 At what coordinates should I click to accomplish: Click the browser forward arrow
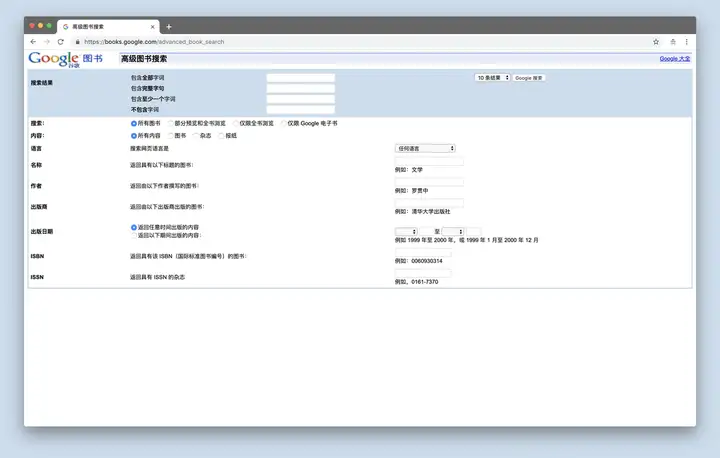[47, 42]
